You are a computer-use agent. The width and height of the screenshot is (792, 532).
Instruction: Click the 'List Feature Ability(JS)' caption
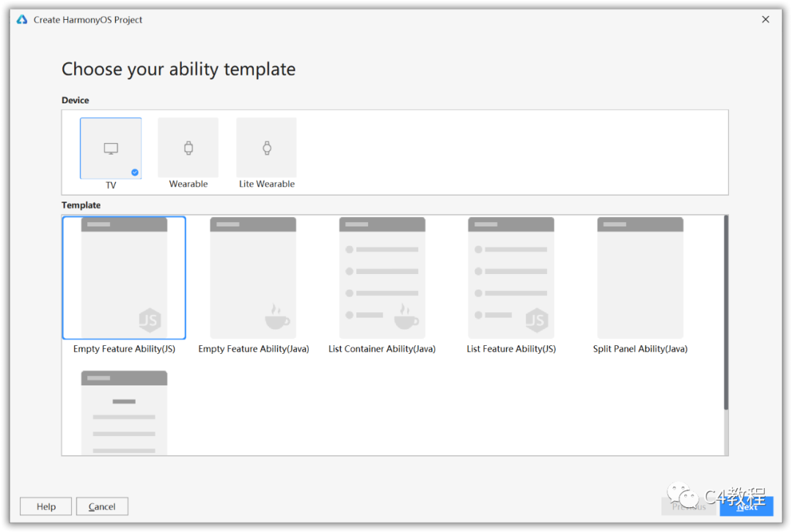point(511,349)
